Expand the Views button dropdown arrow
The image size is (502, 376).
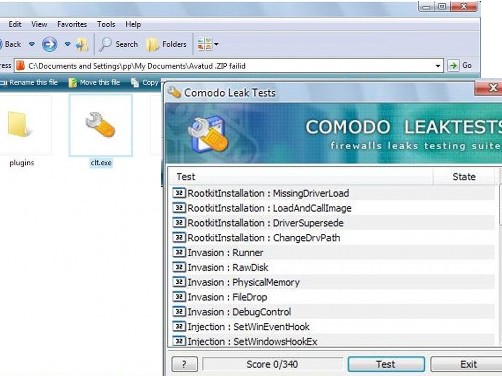(x=216, y=44)
